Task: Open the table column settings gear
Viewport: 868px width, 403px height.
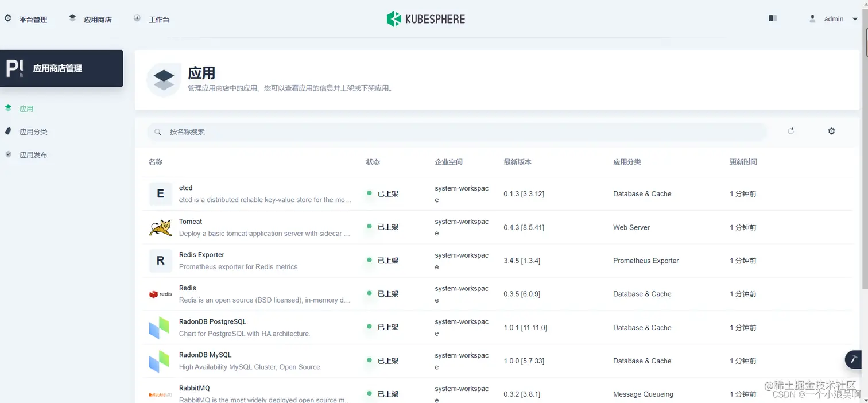Action: 831,131
